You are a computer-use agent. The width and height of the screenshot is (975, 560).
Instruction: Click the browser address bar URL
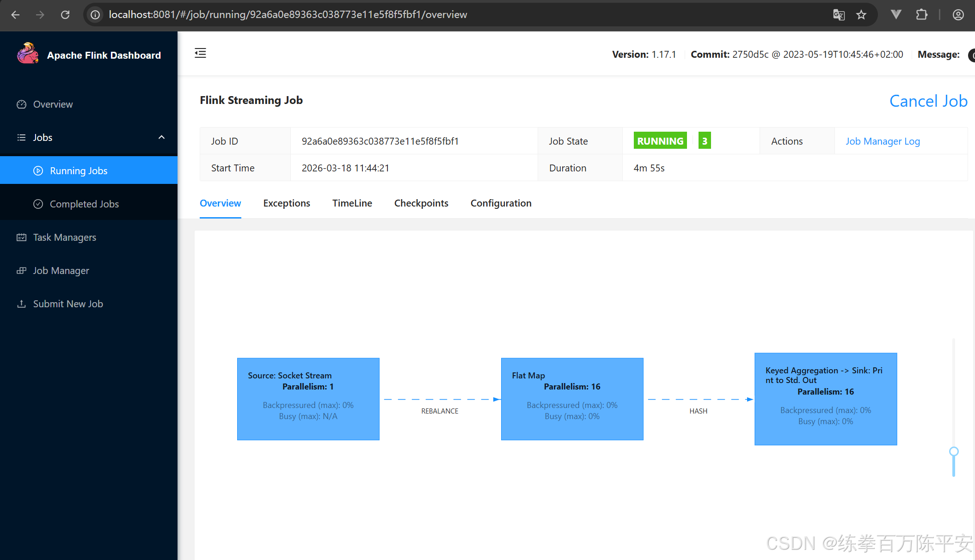288,15
